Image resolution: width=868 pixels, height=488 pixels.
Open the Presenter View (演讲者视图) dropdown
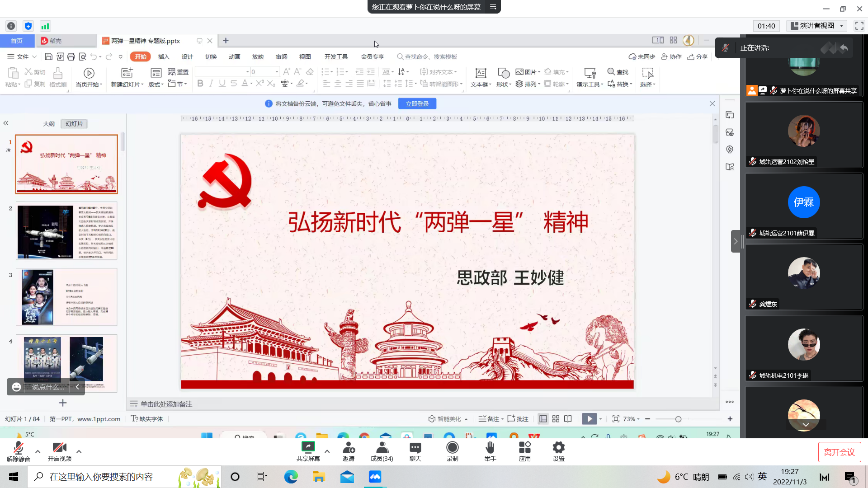tap(816, 26)
